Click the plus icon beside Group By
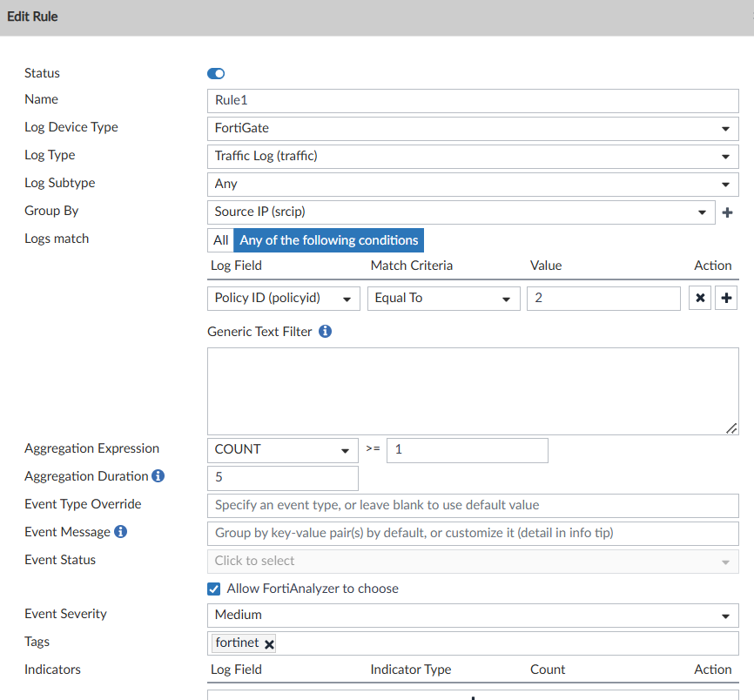Image resolution: width=754 pixels, height=700 pixels. pyautogui.click(x=727, y=212)
